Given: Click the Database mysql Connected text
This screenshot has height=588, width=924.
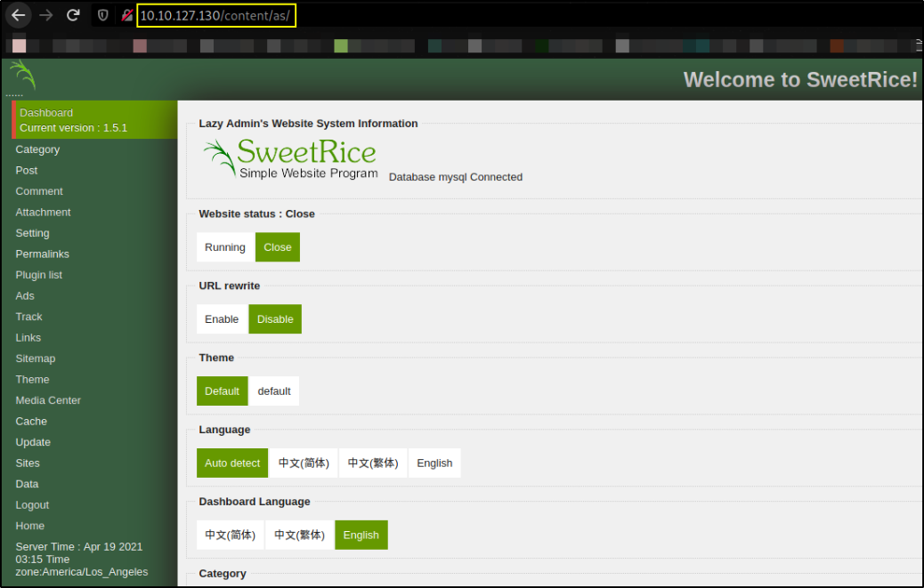Looking at the screenshot, I should (456, 177).
